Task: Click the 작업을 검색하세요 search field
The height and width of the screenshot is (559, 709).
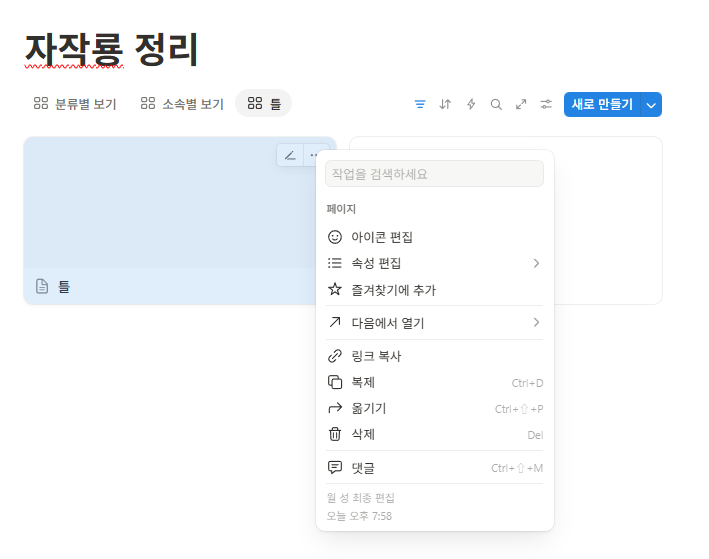Action: (434, 174)
